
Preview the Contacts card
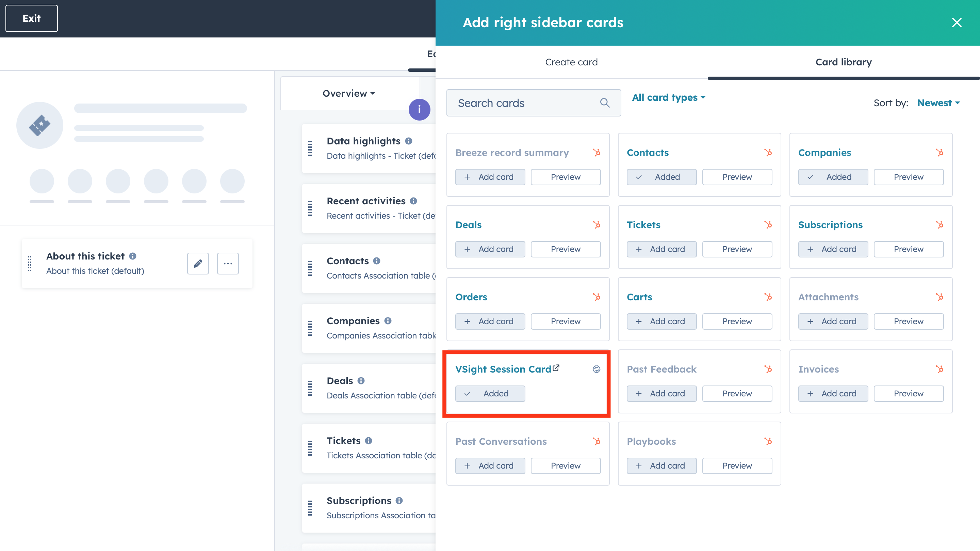[x=737, y=177]
